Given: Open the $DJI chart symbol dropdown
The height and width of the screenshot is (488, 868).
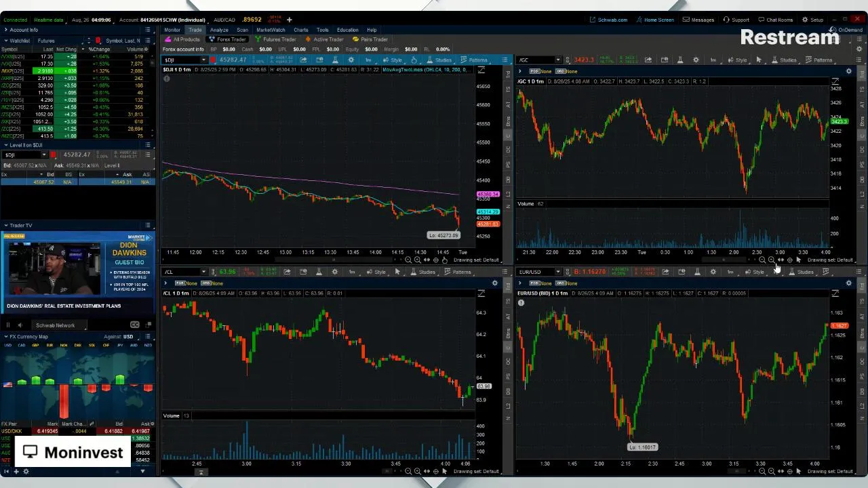Looking at the screenshot, I should 203,60.
